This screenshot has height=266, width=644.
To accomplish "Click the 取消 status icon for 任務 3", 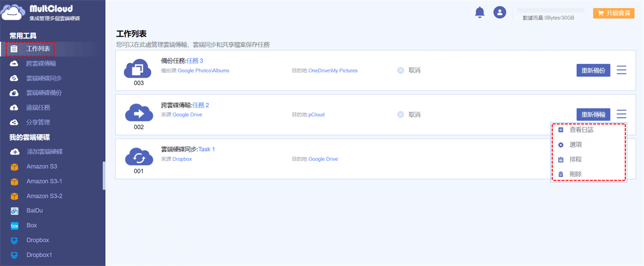I will tap(400, 70).
